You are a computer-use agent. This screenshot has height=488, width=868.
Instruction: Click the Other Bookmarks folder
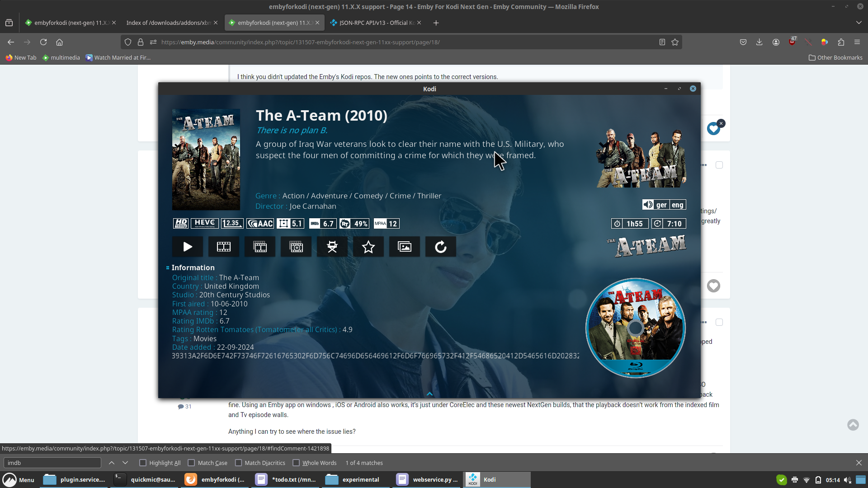coord(835,57)
